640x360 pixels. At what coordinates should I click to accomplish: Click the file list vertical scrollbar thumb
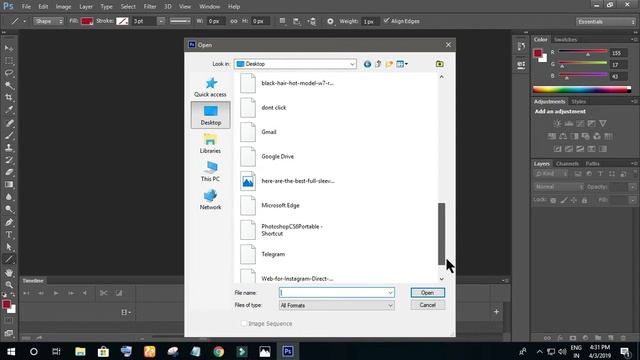pyautogui.click(x=441, y=234)
